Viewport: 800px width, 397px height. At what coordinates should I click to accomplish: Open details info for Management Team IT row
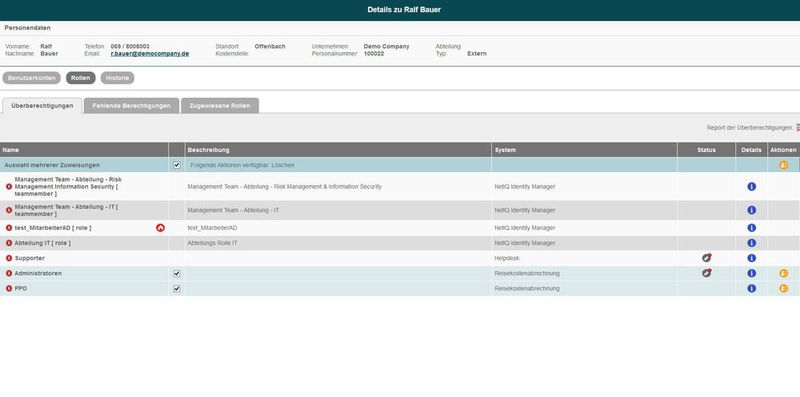[751, 210]
